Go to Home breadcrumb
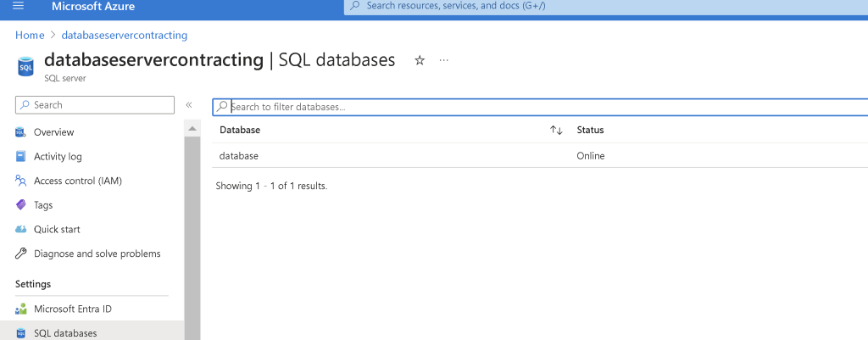868x340 pixels. coord(30,36)
